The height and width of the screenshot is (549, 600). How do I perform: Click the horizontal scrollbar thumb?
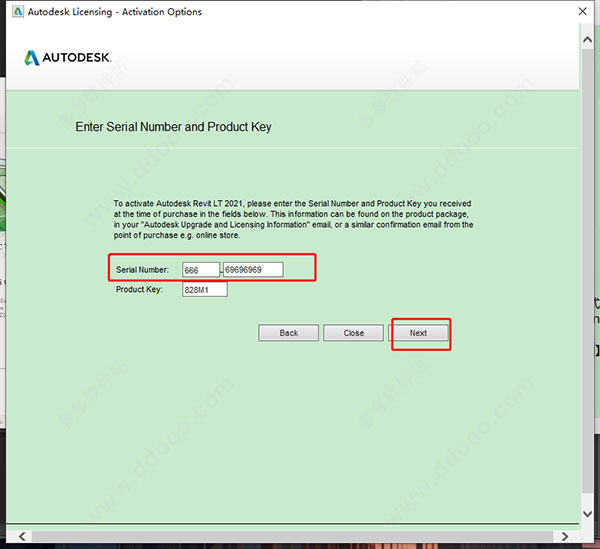point(292,536)
